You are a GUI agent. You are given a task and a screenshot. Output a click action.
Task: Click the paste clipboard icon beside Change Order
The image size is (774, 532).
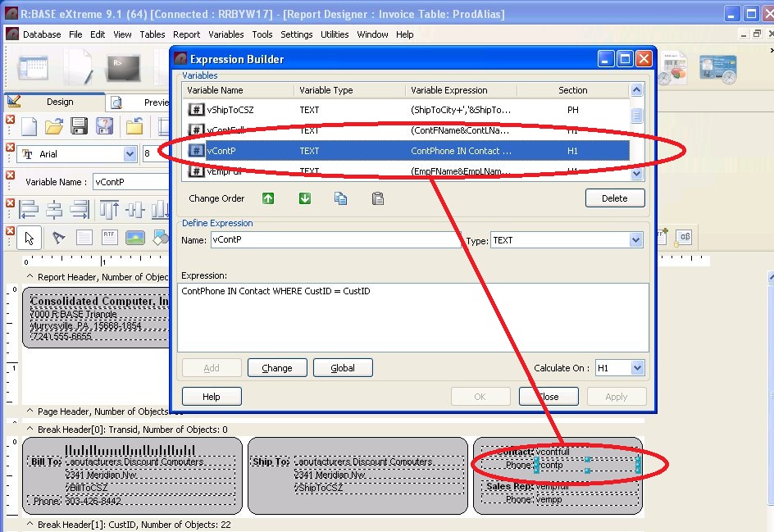(377, 198)
